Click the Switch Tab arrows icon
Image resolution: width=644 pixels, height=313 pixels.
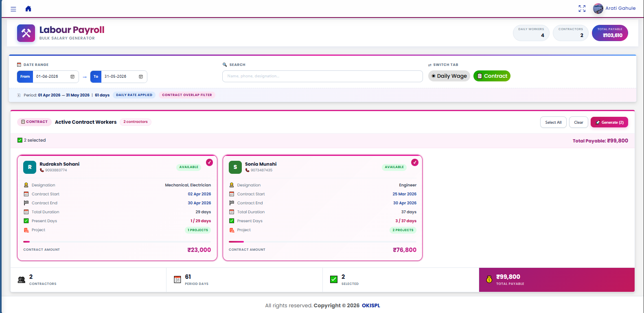point(430,65)
